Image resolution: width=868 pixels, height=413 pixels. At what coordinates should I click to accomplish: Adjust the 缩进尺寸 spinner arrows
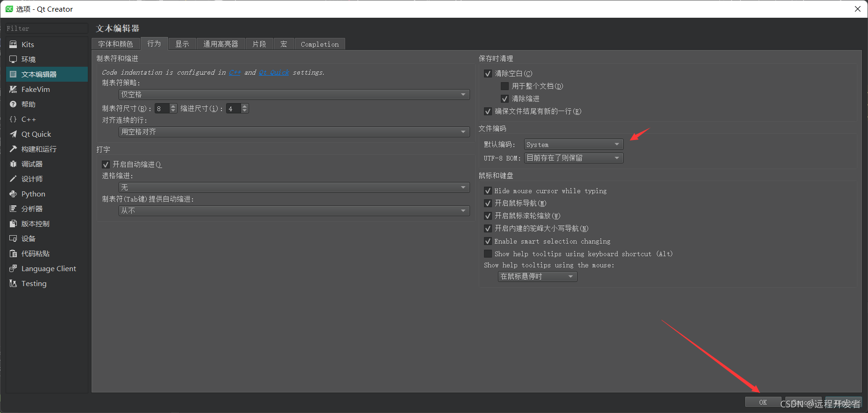[245, 109]
